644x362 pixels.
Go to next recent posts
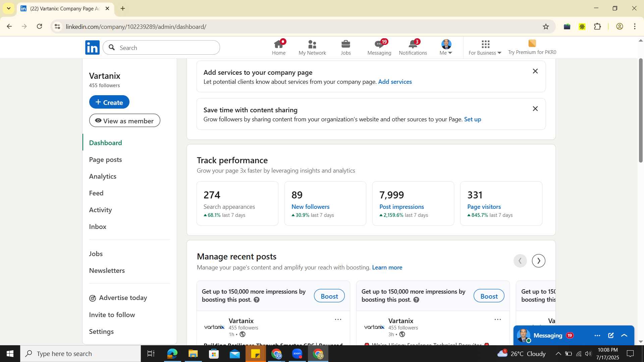click(x=538, y=261)
